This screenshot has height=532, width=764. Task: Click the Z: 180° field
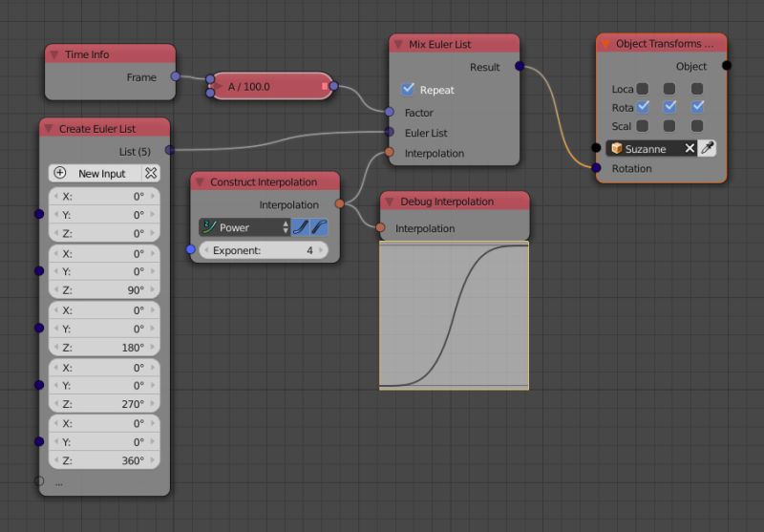pyautogui.click(x=104, y=348)
